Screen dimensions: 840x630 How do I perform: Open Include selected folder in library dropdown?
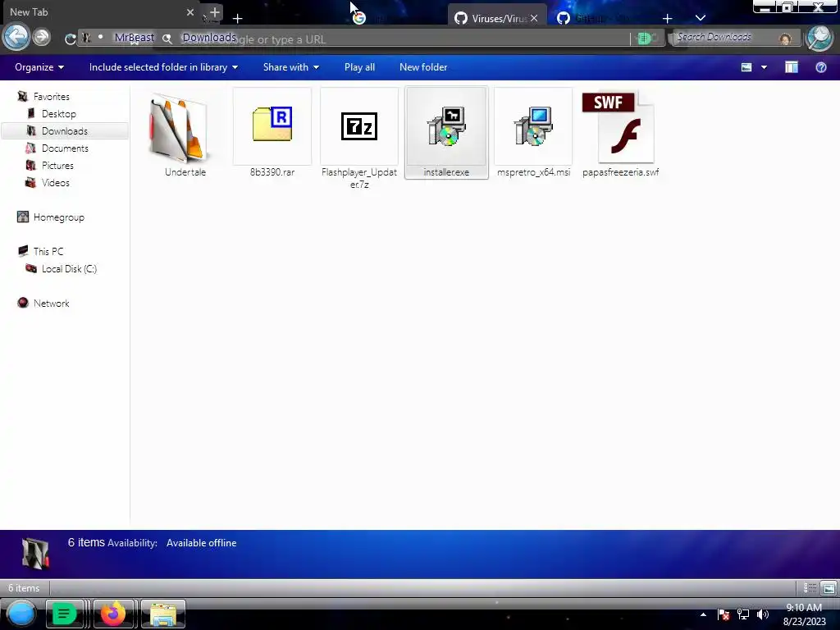pyautogui.click(x=163, y=67)
